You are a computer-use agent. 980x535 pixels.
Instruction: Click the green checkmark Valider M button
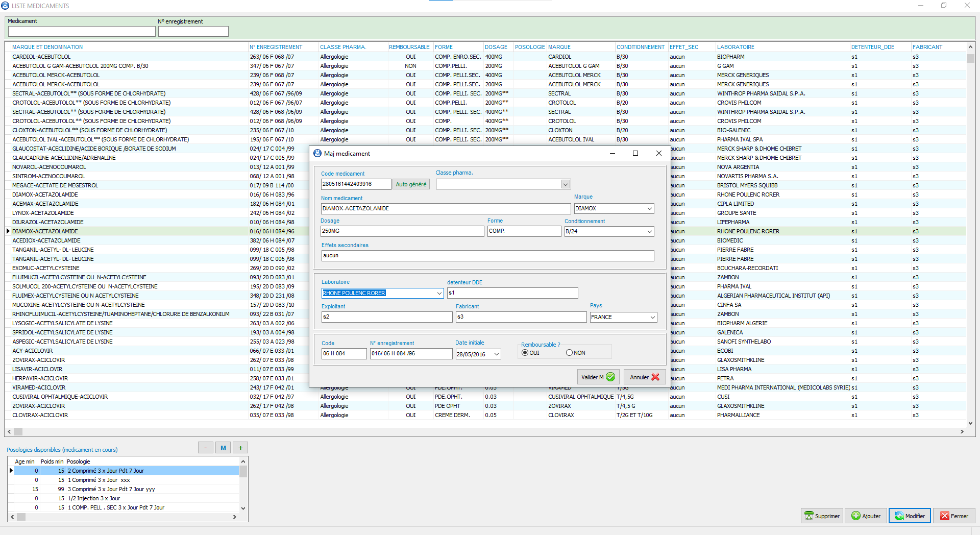[598, 377]
